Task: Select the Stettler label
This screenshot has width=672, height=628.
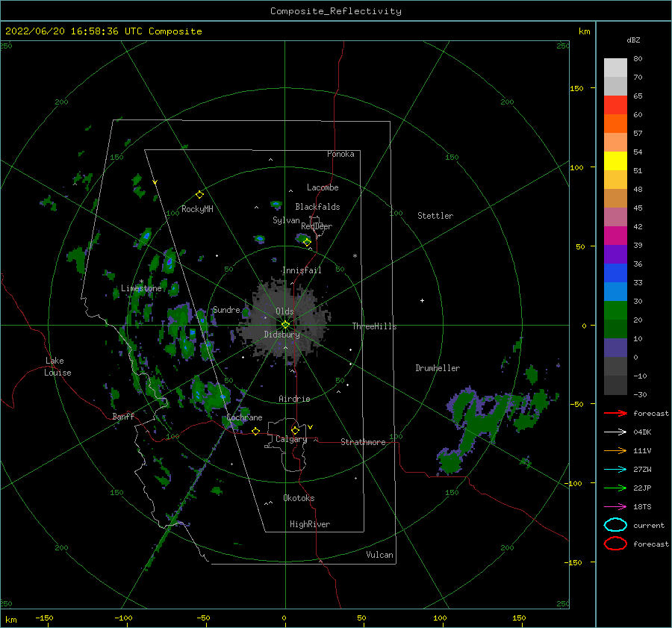Action: (435, 216)
